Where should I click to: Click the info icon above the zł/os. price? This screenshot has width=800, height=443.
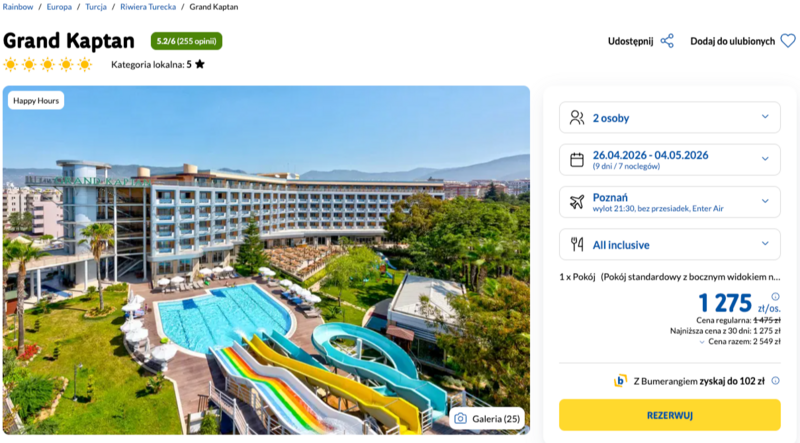point(775,296)
